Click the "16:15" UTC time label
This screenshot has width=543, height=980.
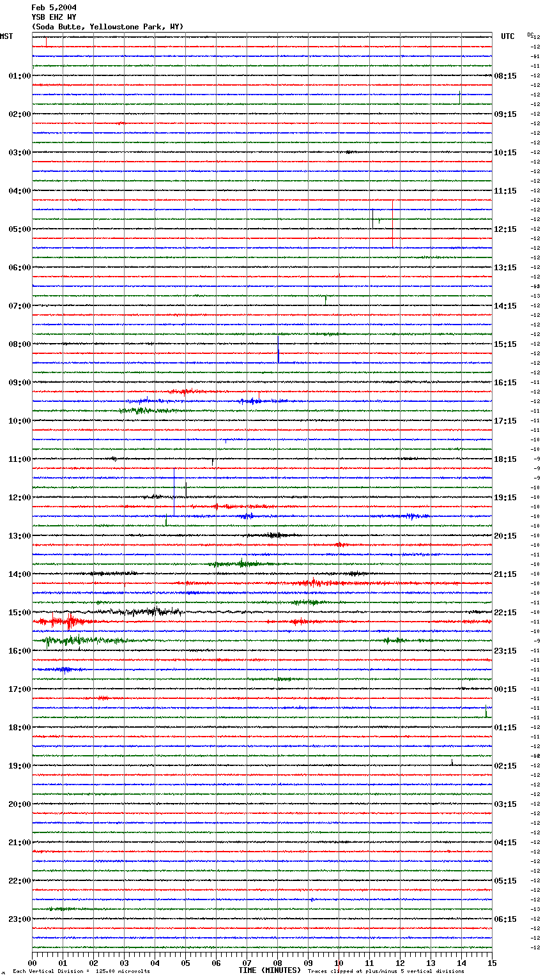click(x=505, y=383)
